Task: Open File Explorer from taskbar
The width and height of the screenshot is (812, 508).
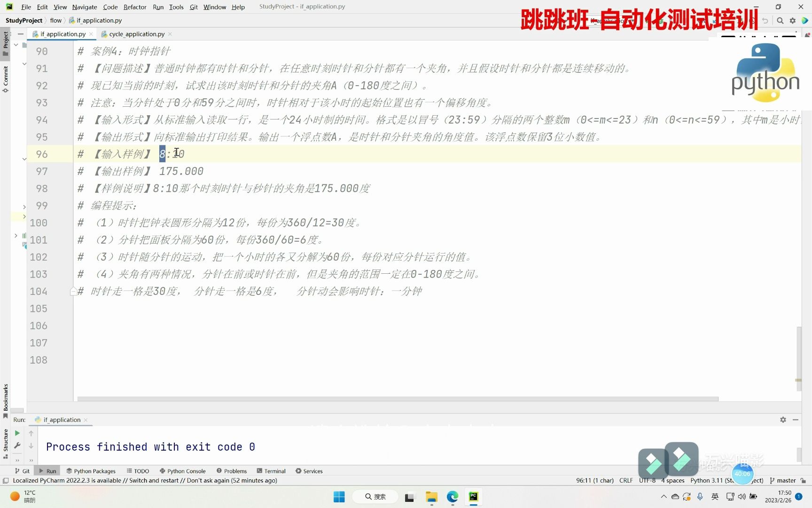Action: [x=431, y=497]
